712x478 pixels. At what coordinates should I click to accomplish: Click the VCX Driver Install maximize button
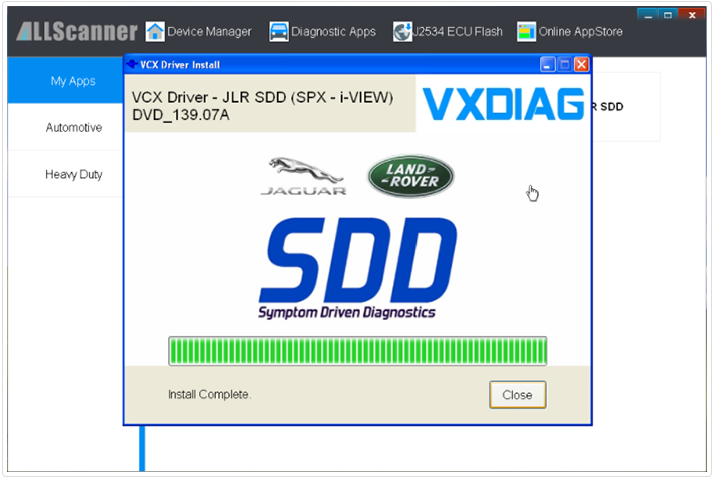pos(564,65)
